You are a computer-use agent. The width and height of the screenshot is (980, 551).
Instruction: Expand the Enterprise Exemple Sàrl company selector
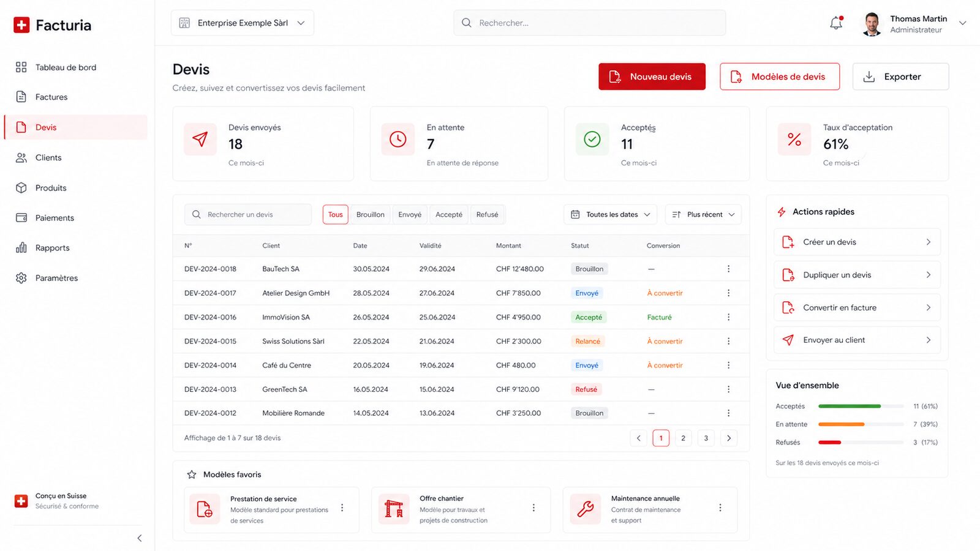click(243, 23)
